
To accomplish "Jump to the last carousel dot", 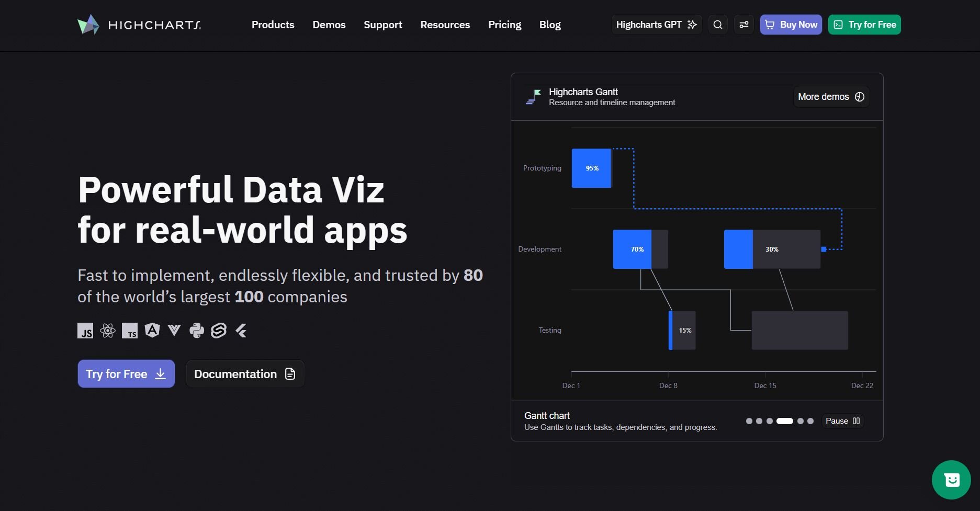I will pyautogui.click(x=810, y=421).
